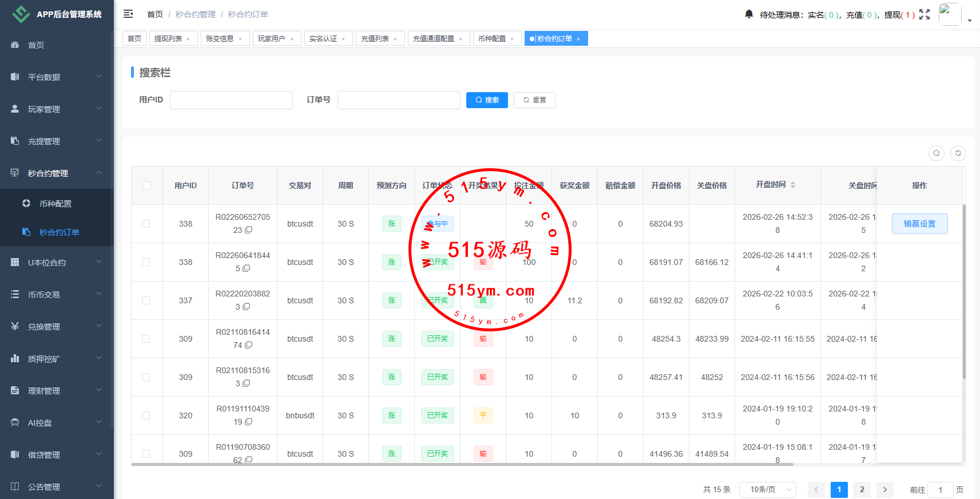980x499 pixels.
Task: Collapse the sidebar with the hamburger icon
Action: 128,14
